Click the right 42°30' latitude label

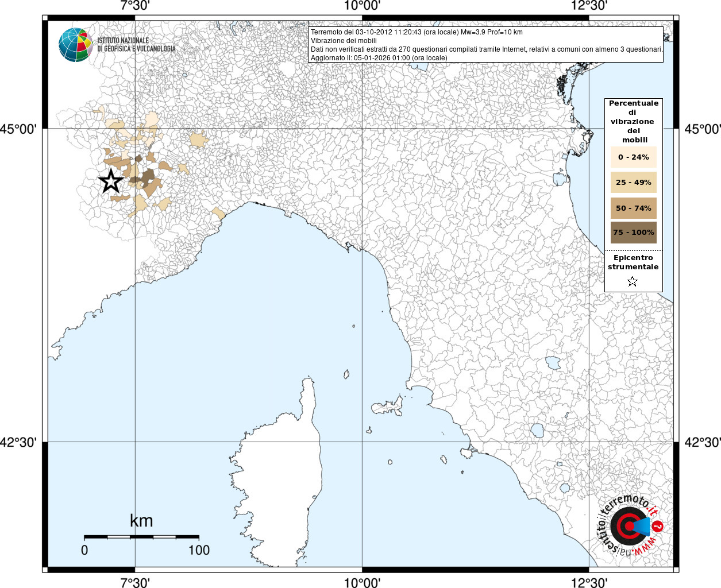pyautogui.click(x=702, y=442)
